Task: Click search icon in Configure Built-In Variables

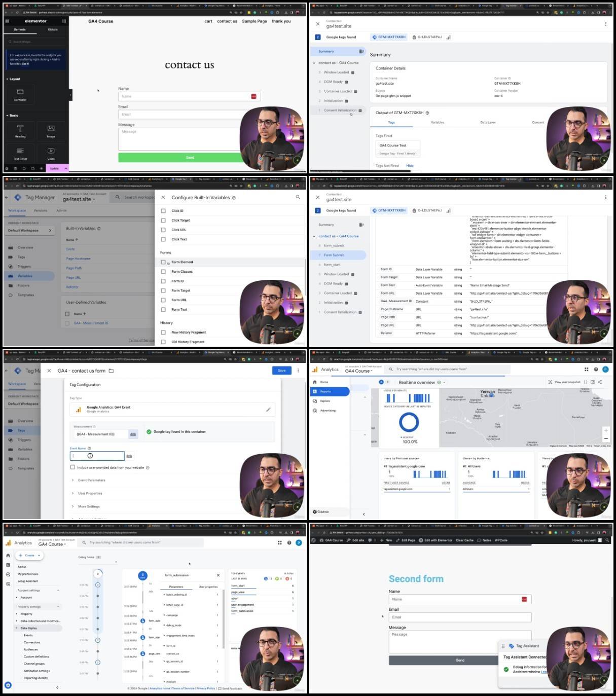Action: point(298,197)
